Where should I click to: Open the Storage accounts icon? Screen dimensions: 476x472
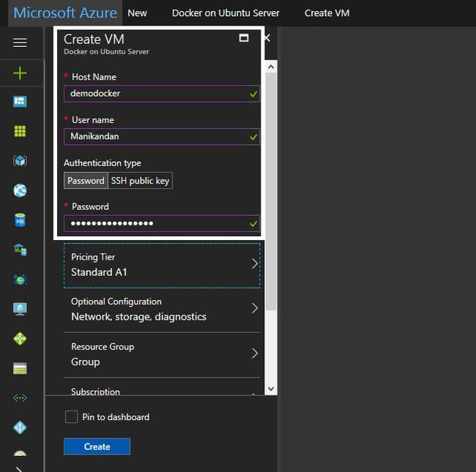[x=20, y=368]
